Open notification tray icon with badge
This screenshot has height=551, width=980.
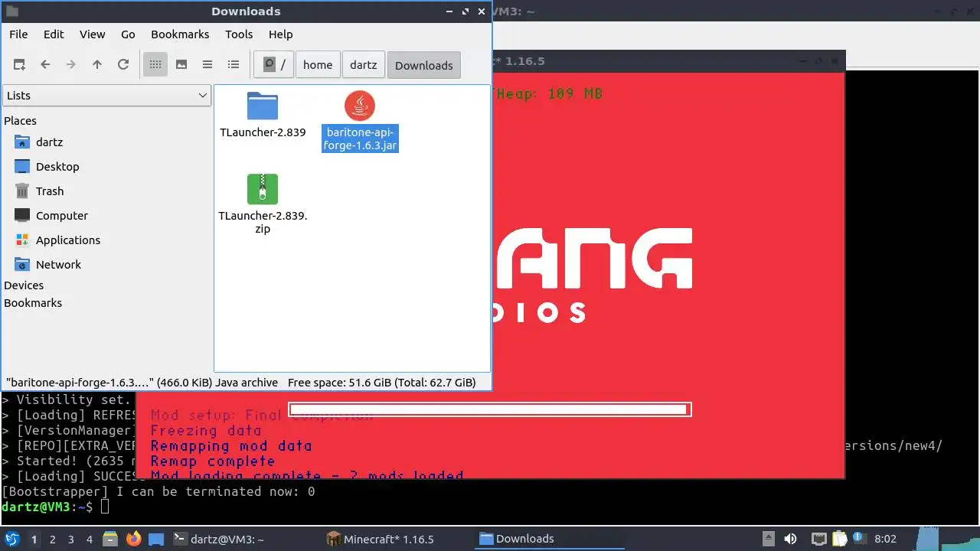[x=858, y=539]
